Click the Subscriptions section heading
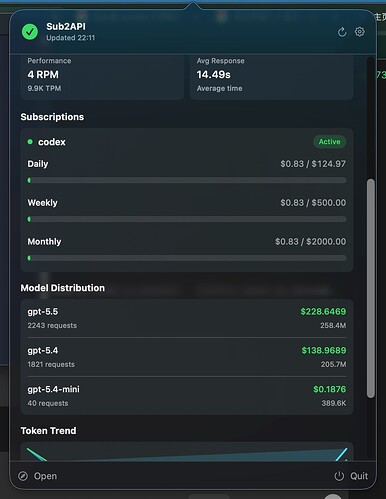 [52, 117]
